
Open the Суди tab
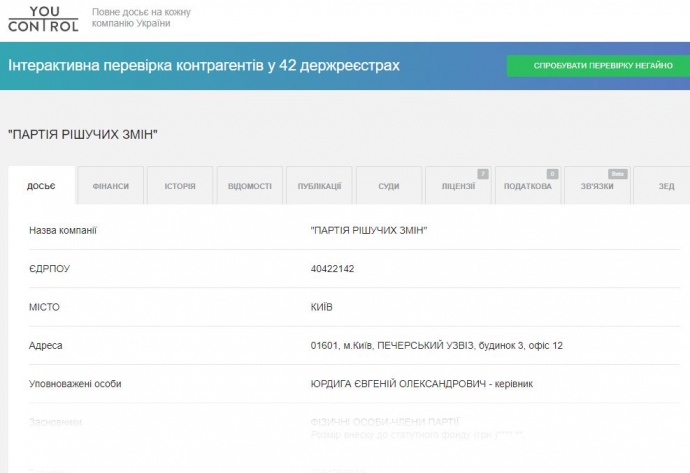click(389, 187)
